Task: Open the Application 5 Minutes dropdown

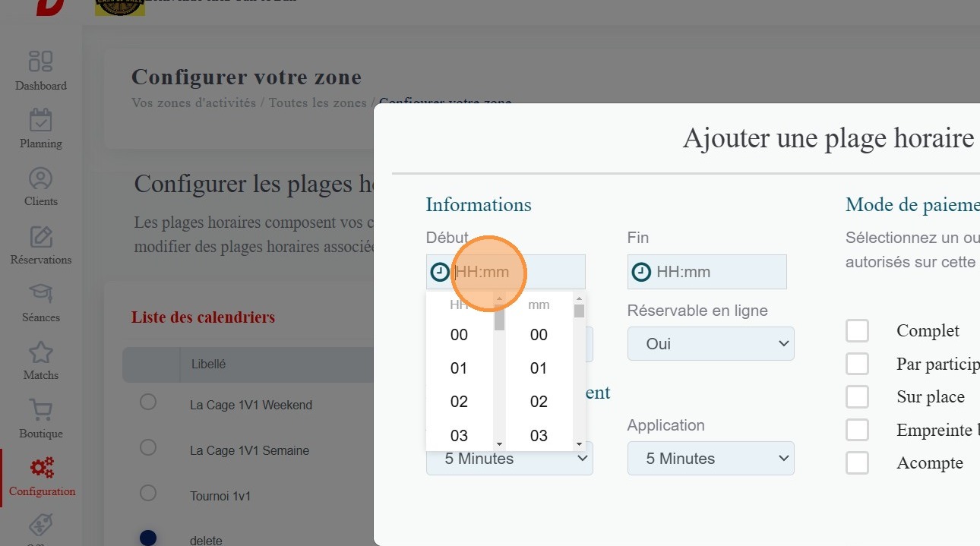Action: click(x=710, y=459)
